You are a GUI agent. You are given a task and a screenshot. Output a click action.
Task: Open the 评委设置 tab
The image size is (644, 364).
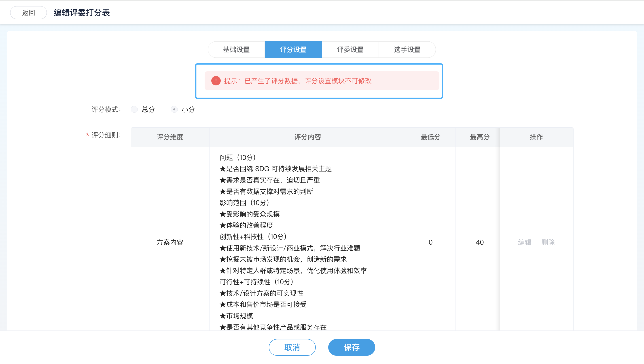click(350, 49)
